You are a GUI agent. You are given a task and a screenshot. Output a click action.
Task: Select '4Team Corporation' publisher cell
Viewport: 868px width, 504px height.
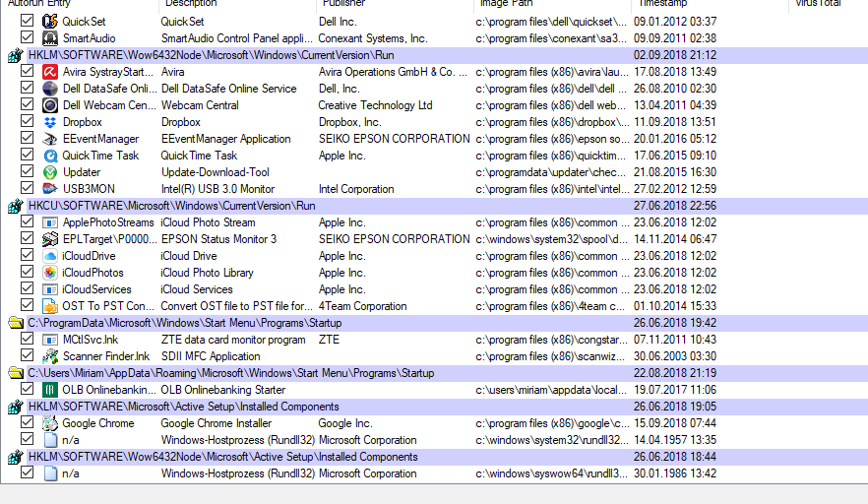(x=362, y=306)
